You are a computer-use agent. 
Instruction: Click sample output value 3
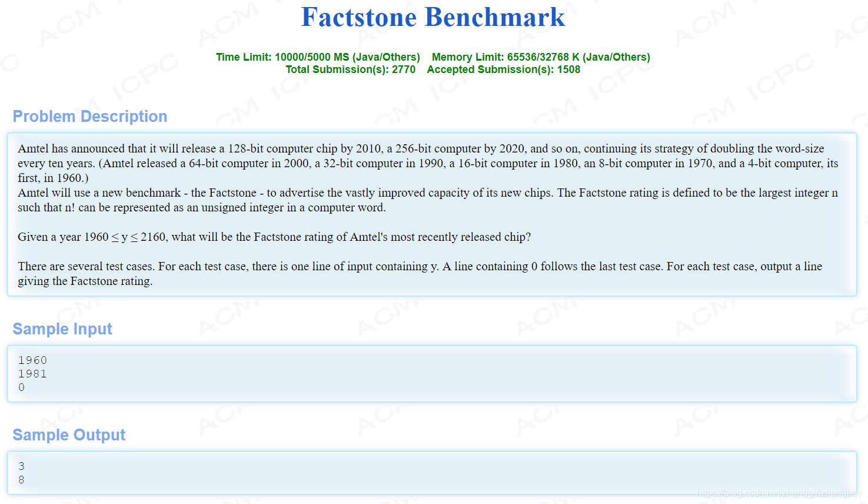(22, 466)
